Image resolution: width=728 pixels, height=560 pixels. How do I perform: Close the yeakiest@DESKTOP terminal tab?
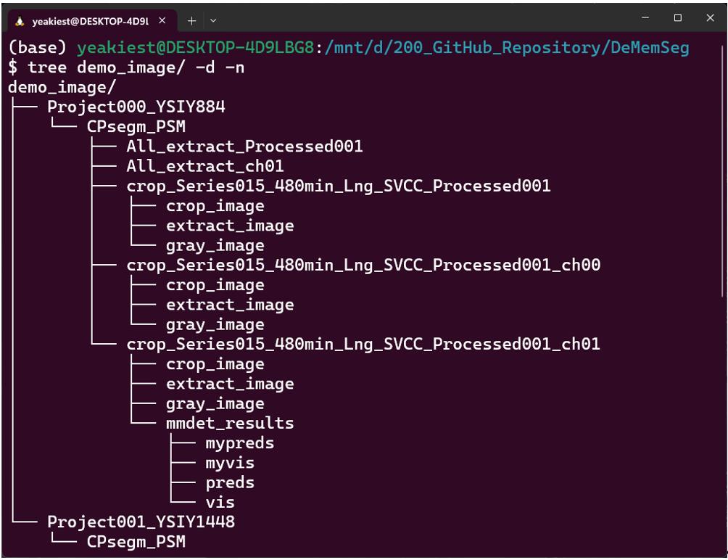click(162, 20)
